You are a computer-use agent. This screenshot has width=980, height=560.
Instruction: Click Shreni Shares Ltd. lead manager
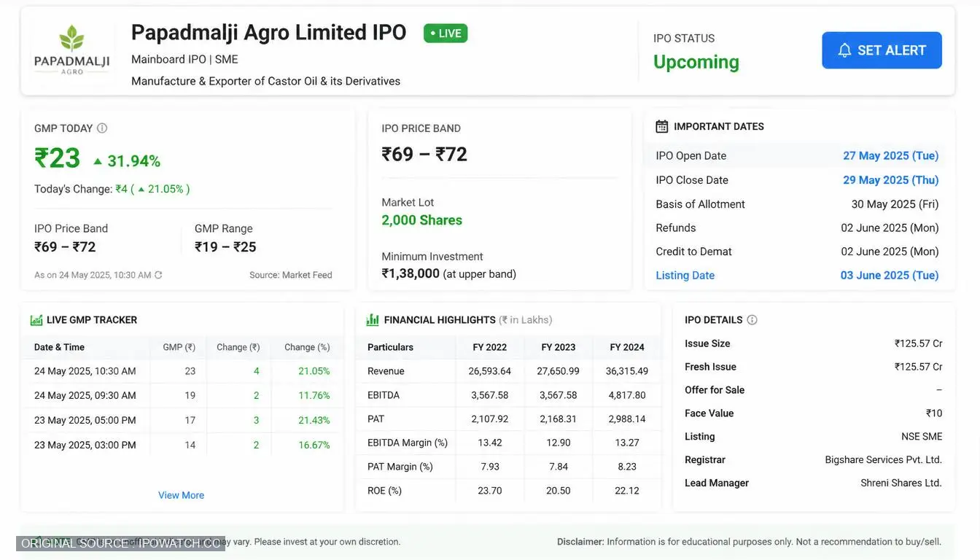point(901,483)
